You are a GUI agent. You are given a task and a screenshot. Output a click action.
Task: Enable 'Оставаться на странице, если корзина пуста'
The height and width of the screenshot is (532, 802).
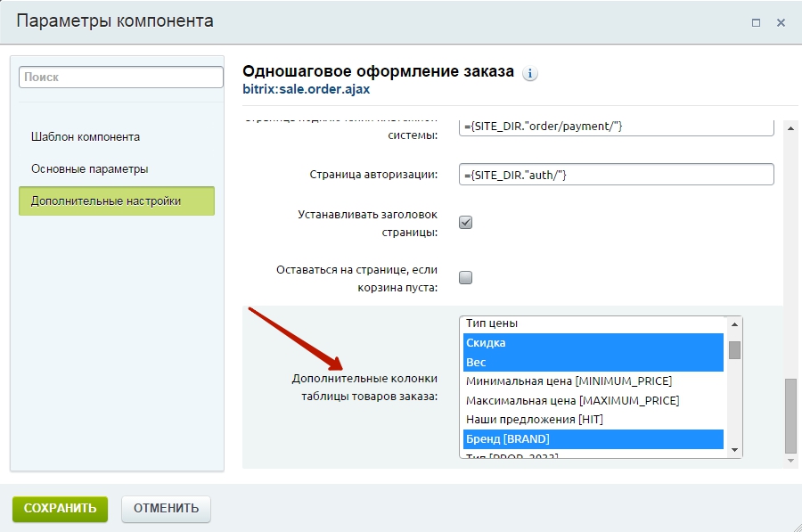click(x=465, y=277)
